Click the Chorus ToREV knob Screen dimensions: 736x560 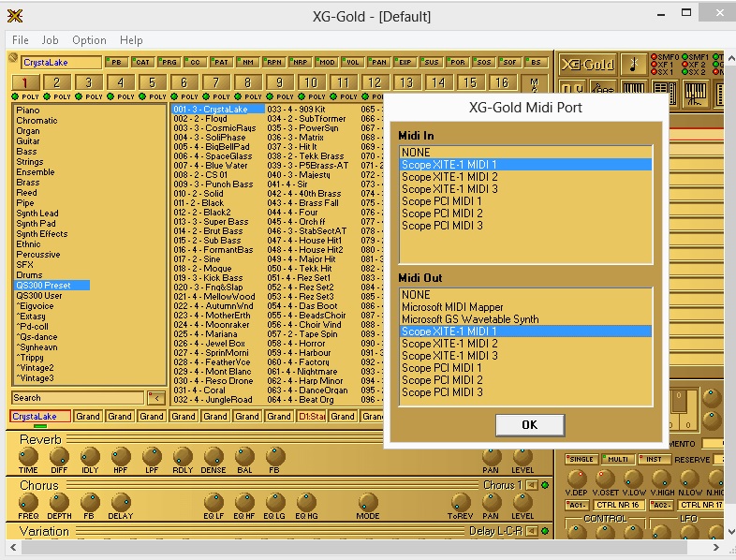tap(461, 502)
